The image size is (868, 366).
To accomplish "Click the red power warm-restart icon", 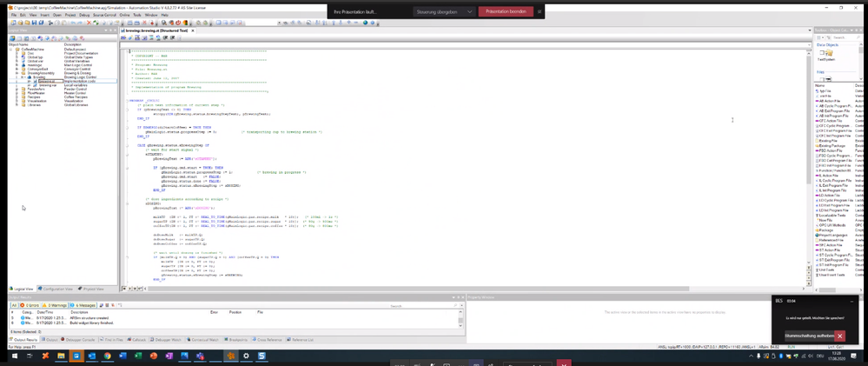I will [178, 23].
